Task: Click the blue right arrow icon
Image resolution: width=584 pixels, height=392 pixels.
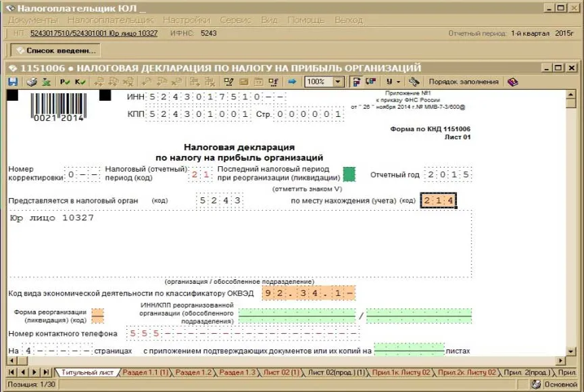Action: pyautogui.click(x=292, y=82)
